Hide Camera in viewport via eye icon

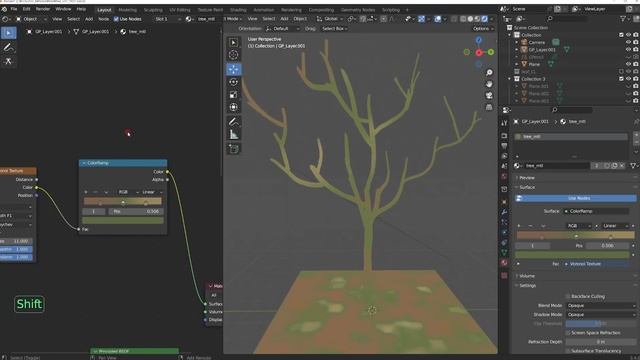tap(629, 42)
